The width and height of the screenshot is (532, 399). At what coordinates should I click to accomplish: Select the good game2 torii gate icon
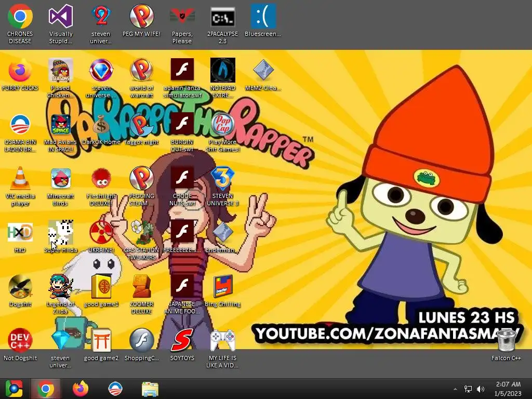tap(101, 340)
